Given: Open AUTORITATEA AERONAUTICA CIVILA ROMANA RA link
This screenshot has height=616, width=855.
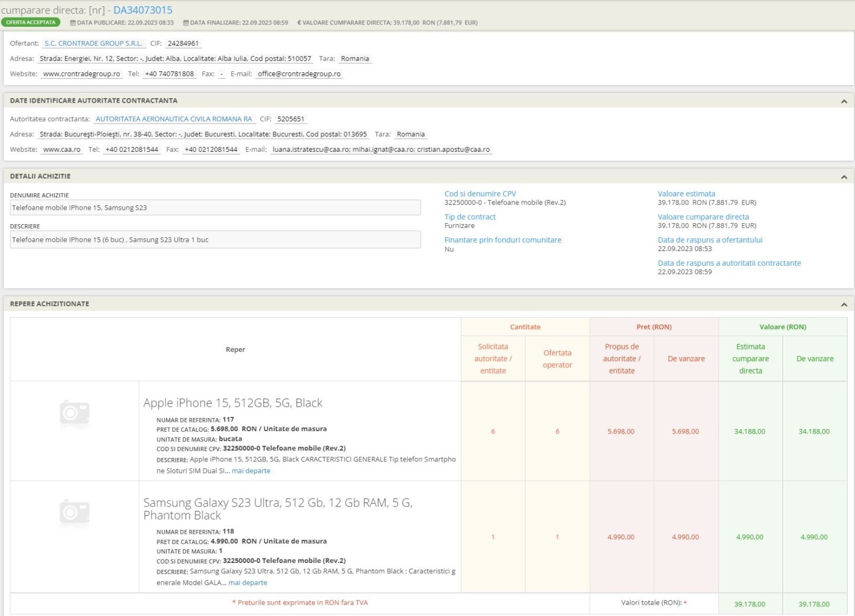Looking at the screenshot, I should coord(174,119).
